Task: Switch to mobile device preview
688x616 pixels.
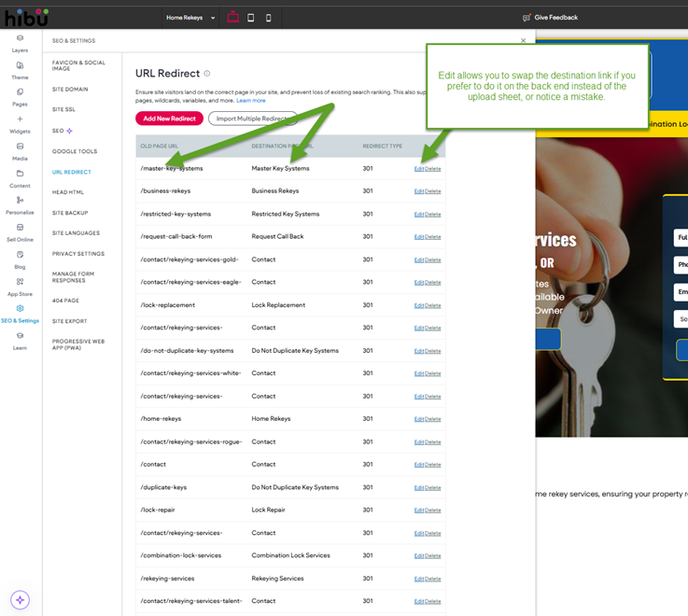Action: tap(269, 17)
